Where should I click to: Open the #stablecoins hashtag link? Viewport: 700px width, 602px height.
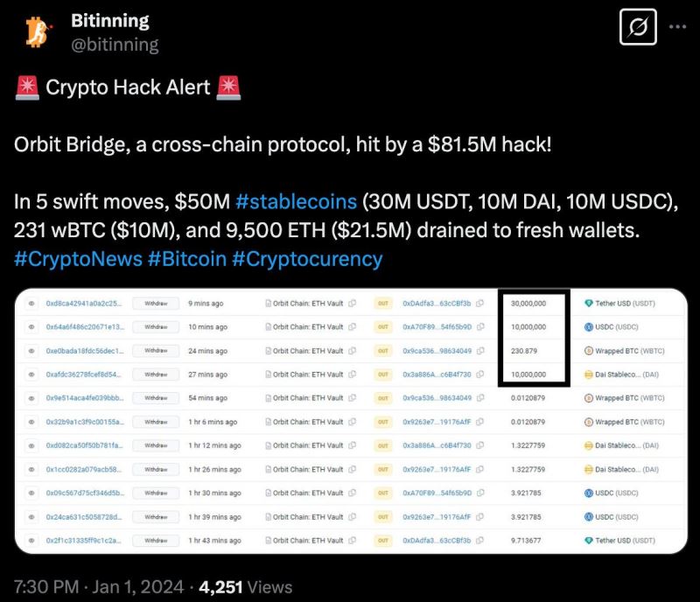pyautogui.click(x=296, y=200)
